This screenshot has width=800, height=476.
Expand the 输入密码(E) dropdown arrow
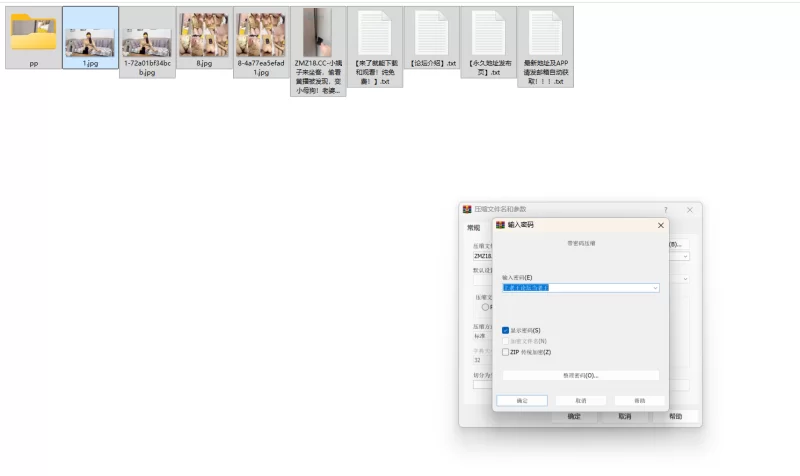point(655,288)
